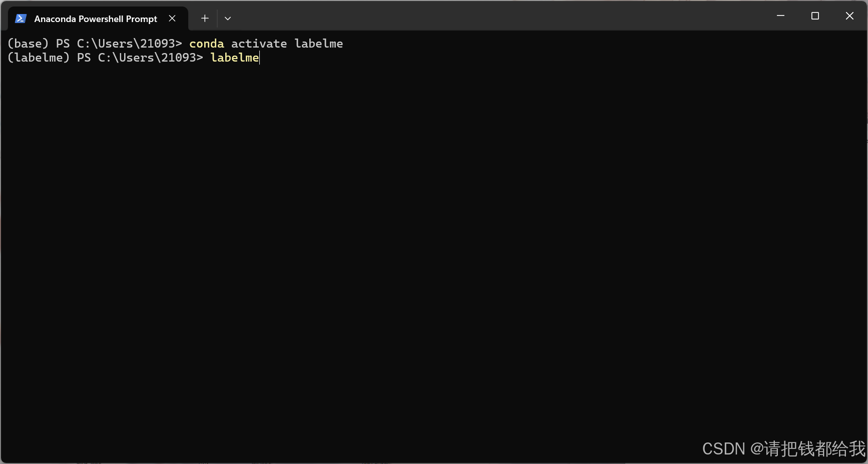The width and height of the screenshot is (868, 464).
Task: Expand the new tab profile dropdown
Action: [x=228, y=19]
